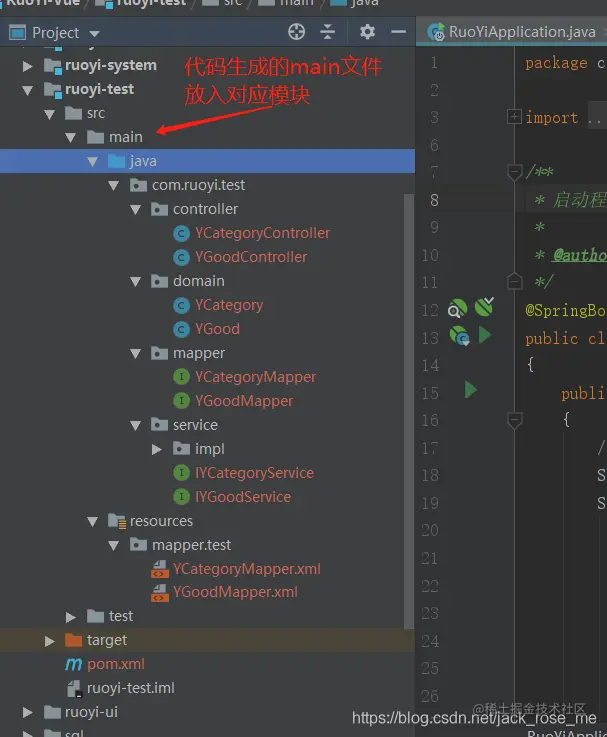
Task: Click the target folder icon
Action: (x=73, y=640)
